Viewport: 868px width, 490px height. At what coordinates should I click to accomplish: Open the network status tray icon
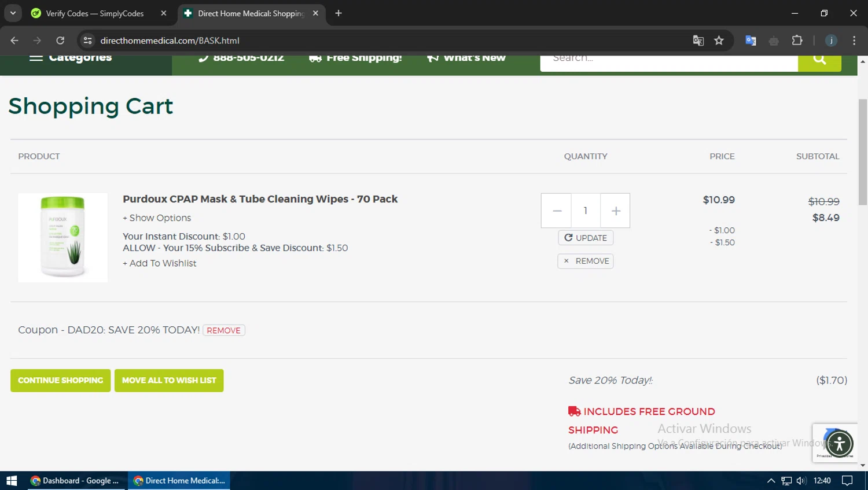click(x=786, y=481)
